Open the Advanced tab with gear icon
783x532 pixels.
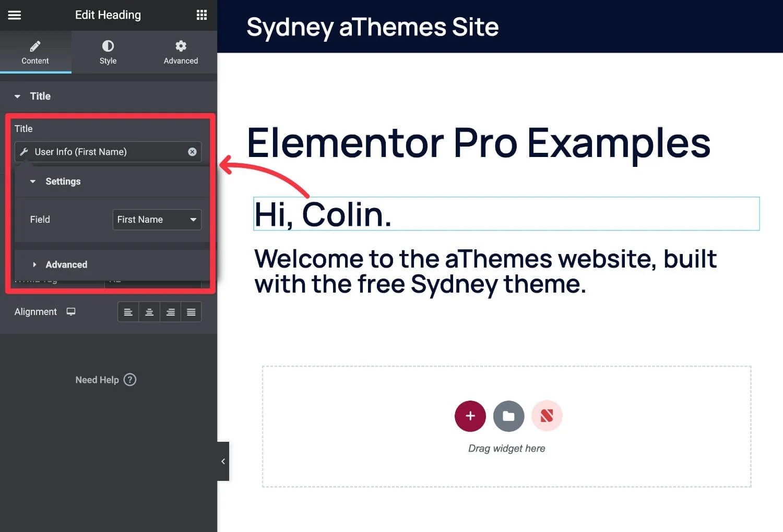point(181,52)
